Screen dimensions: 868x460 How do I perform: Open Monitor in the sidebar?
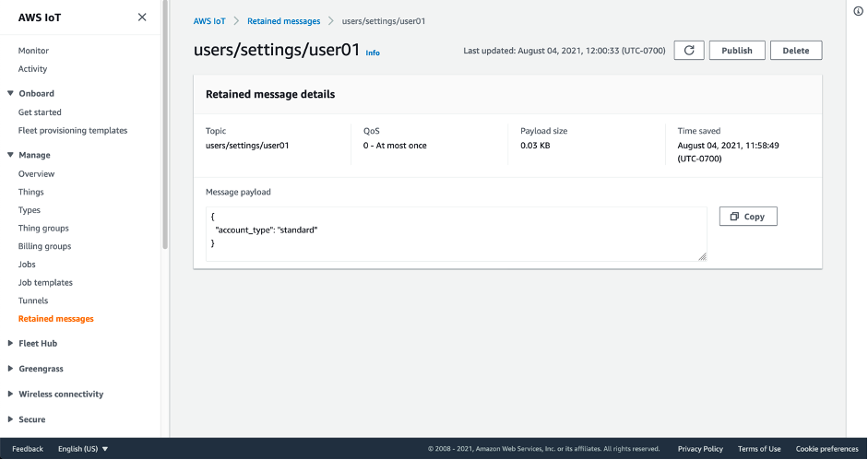click(x=33, y=51)
